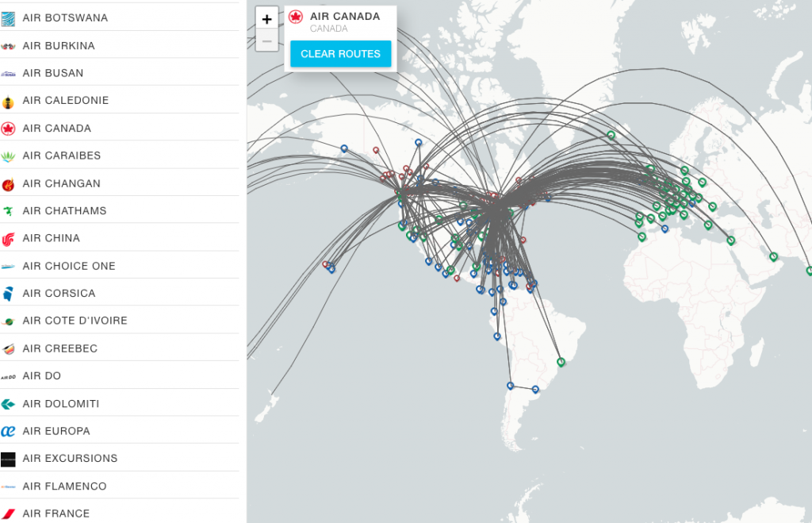Click the green marker on Iceland
Viewport: 812px width, 523px height.
click(611, 135)
